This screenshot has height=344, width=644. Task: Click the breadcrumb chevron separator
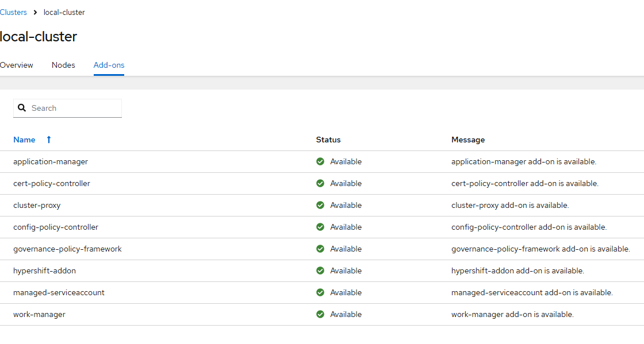pyautogui.click(x=35, y=12)
